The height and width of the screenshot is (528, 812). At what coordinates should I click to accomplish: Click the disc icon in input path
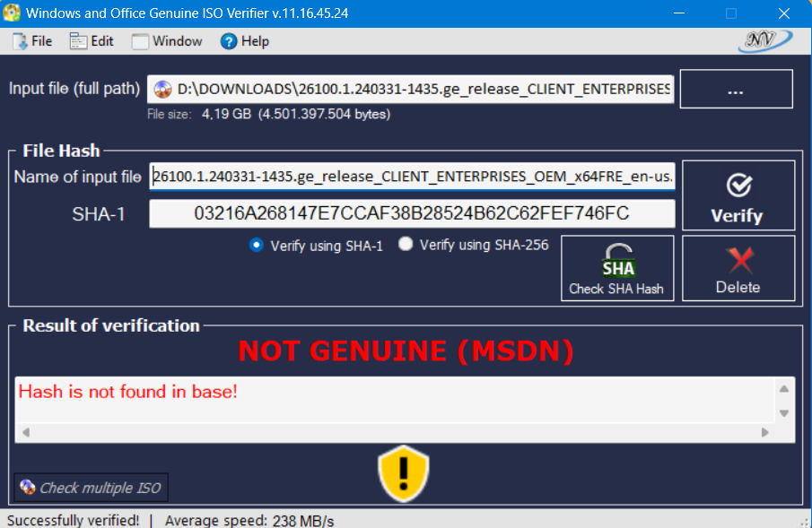(162, 90)
